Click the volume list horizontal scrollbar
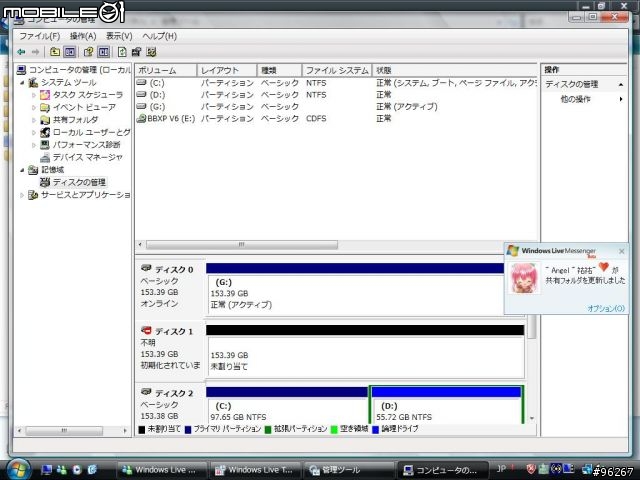This screenshot has width=640, height=480. click(242, 244)
